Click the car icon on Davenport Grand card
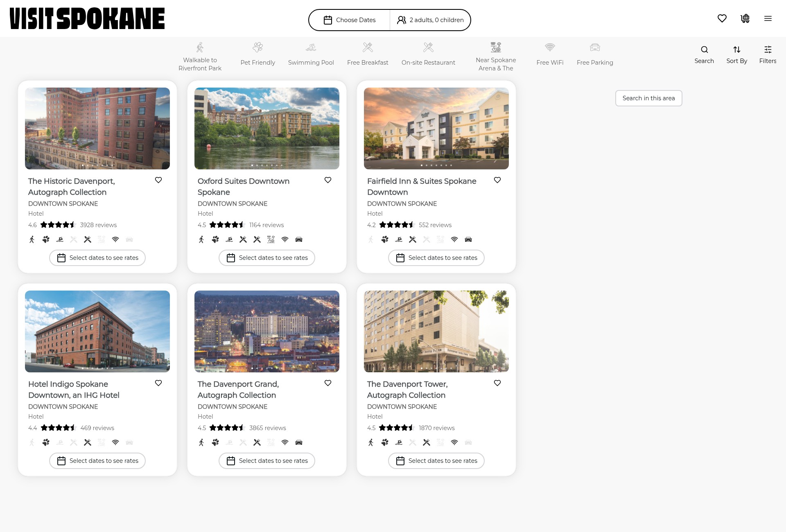Image resolution: width=786 pixels, height=532 pixels. coord(299,442)
